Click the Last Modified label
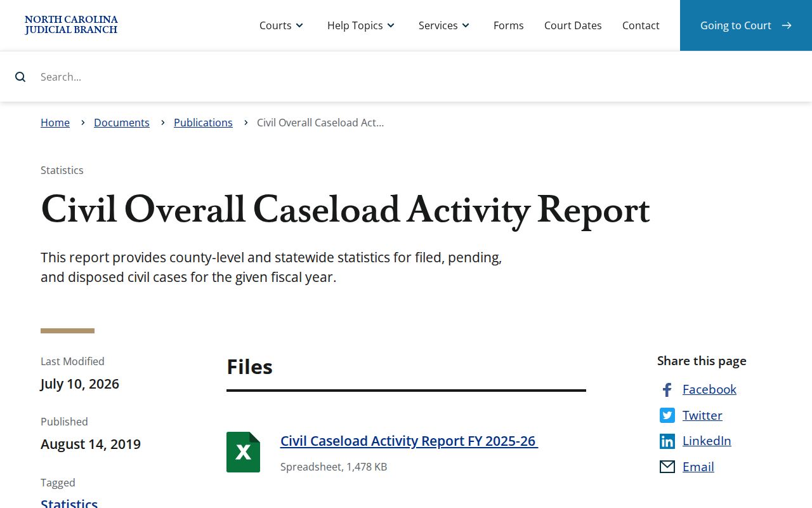 pos(72,361)
